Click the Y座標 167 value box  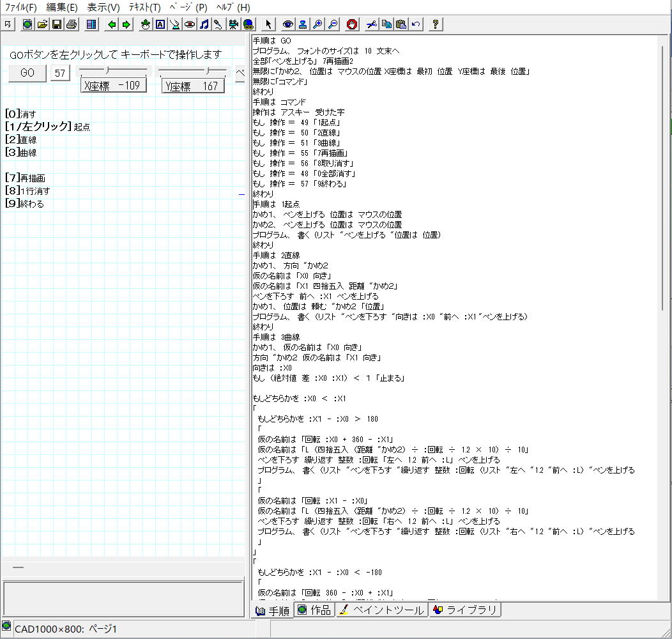click(193, 86)
